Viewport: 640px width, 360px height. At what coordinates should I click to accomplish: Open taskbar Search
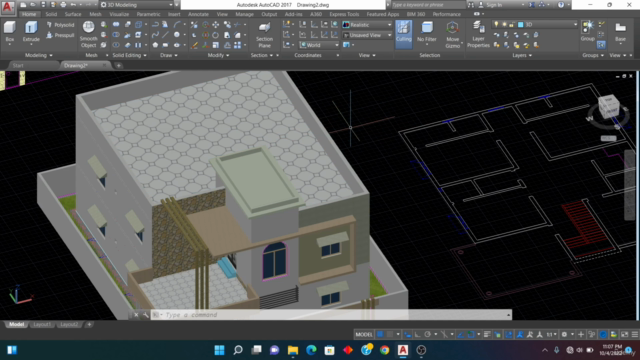click(x=238, y=350)
